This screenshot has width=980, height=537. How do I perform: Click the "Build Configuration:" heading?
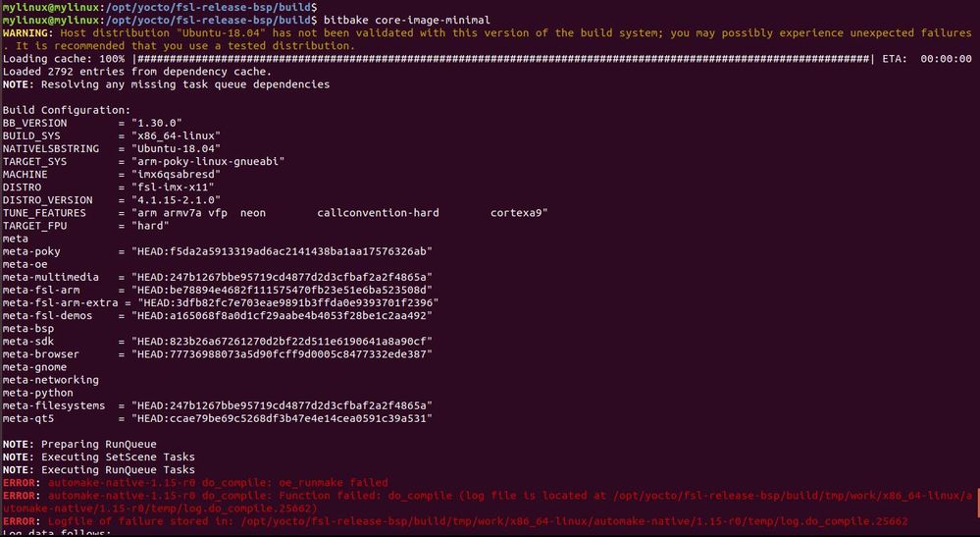click(x=66, y=110)
